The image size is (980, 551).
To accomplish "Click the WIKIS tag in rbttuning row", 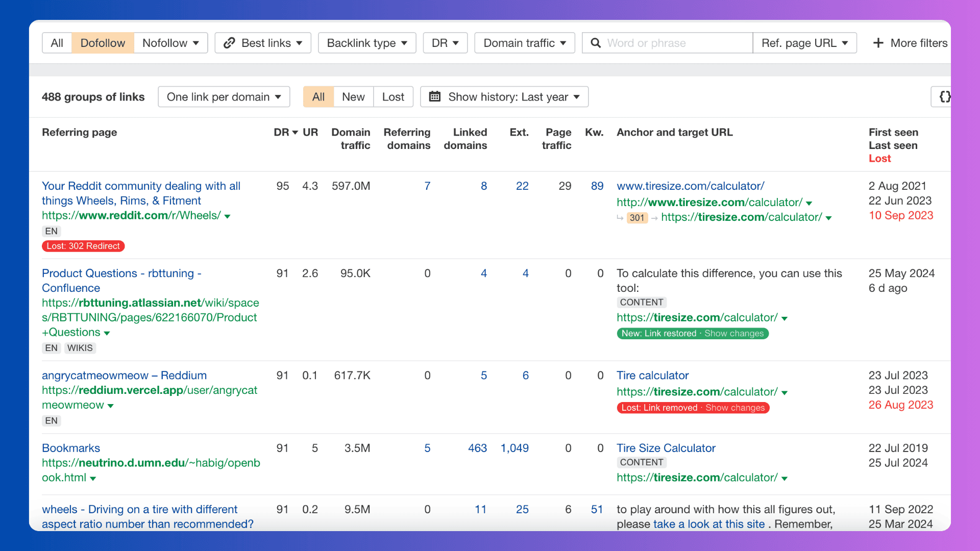I will (80, 348).
